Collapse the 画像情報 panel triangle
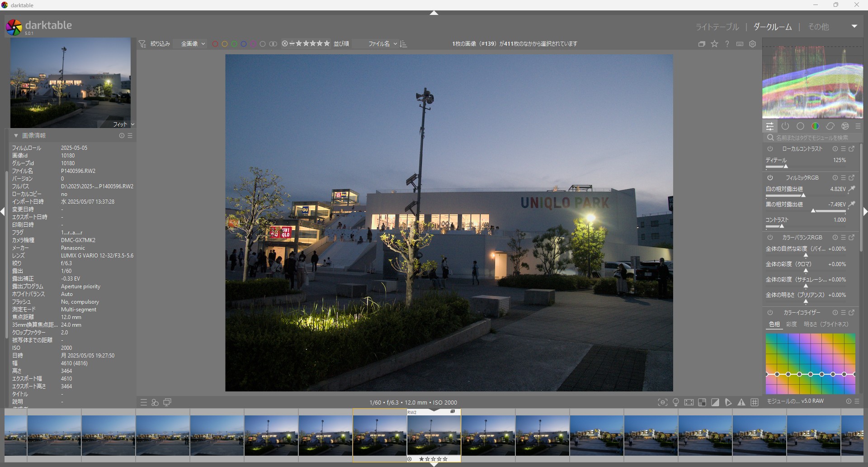 (16, 136)
